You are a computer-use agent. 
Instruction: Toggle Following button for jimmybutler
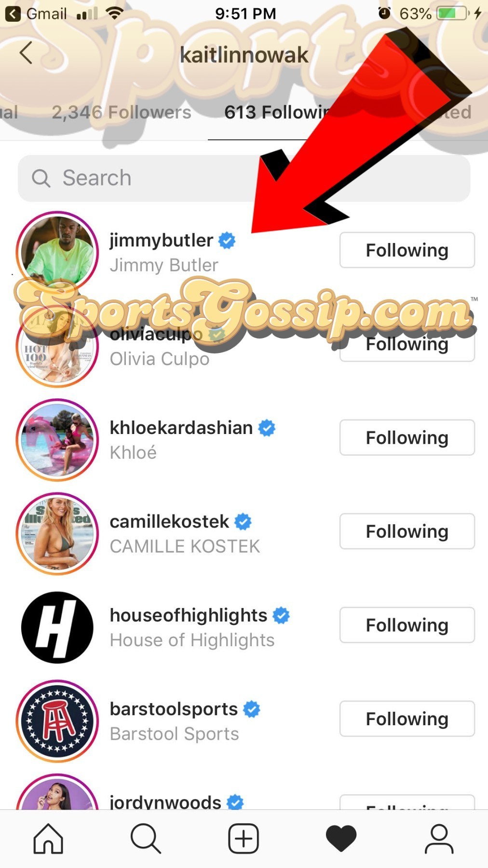click(407, 250)
